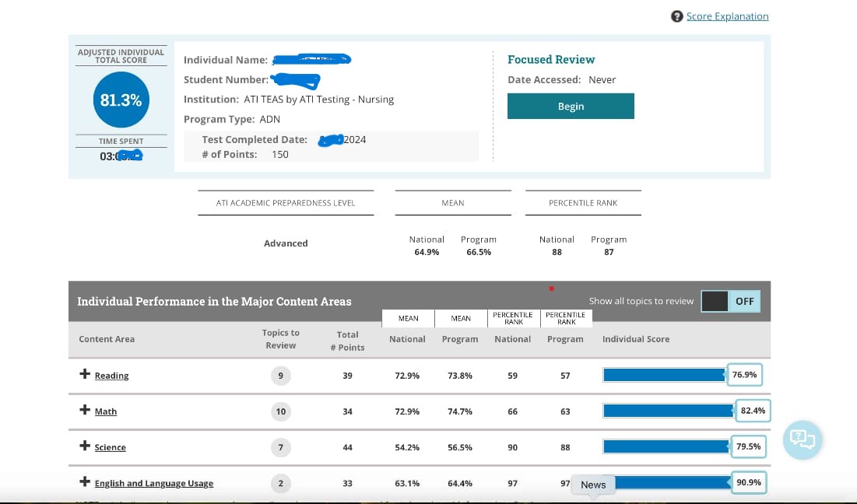Click the Score Explanation question mark icon
Screen dimensions: 857x504
click(676, 16)
